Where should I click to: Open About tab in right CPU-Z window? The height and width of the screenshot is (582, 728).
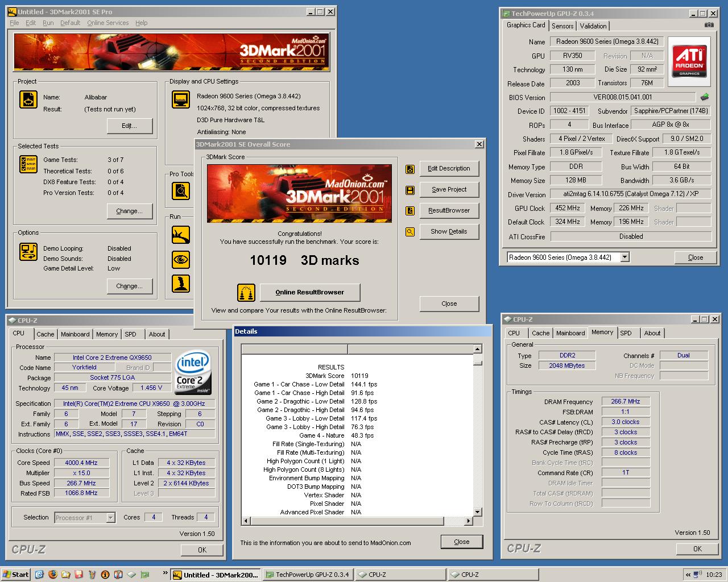pyautogui.click(x=652, y=333)
